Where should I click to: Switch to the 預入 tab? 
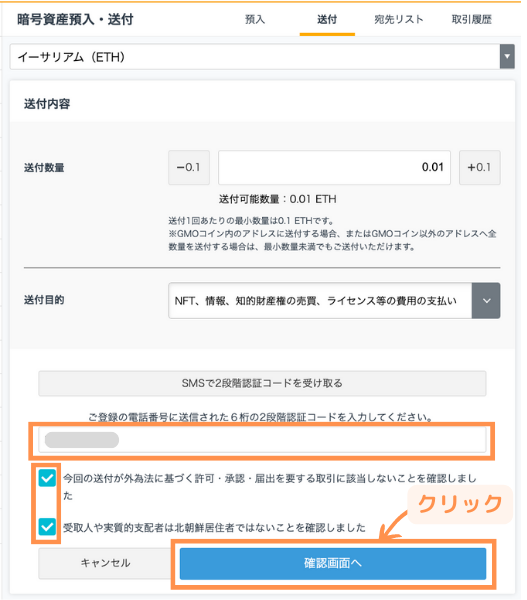pos(255,20)
